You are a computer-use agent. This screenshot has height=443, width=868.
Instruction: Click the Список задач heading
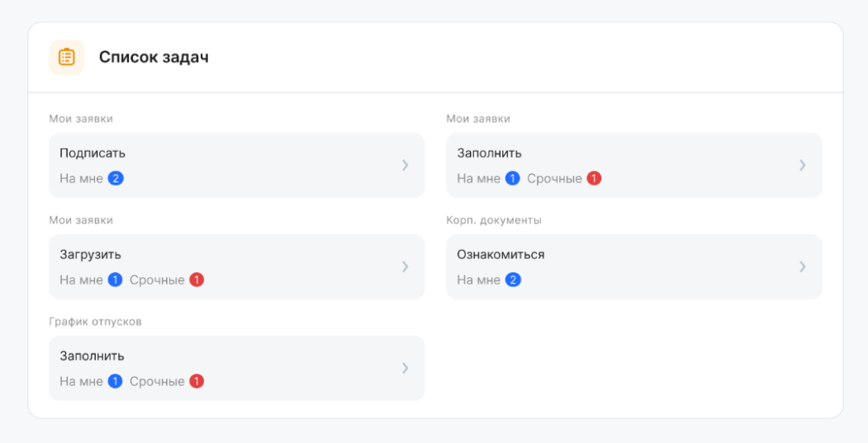pyautogui.click(x=154, y=58)
